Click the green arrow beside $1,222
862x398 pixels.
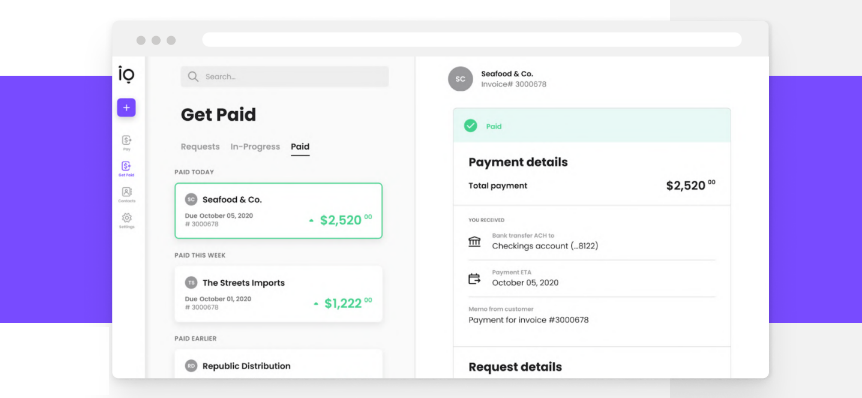[316, 303]
